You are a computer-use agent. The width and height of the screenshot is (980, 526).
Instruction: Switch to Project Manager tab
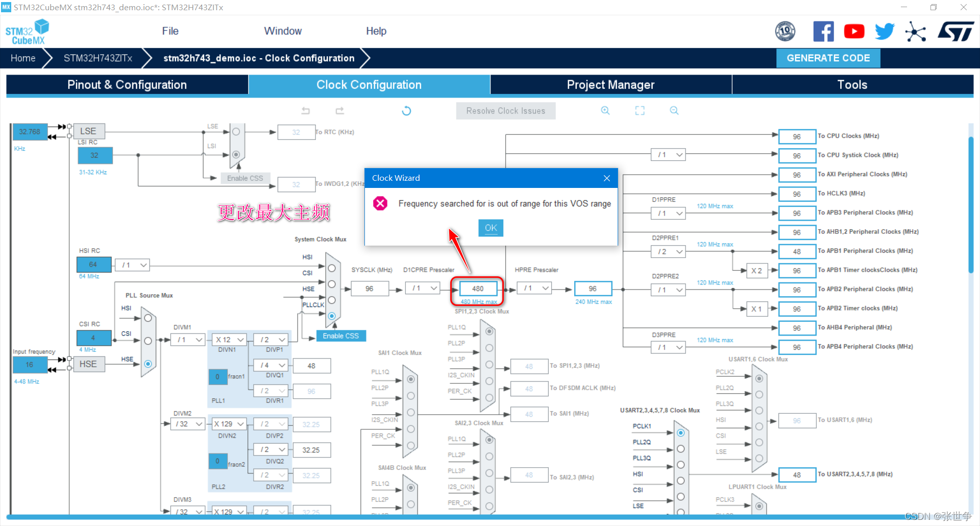[x=610, y=85]
